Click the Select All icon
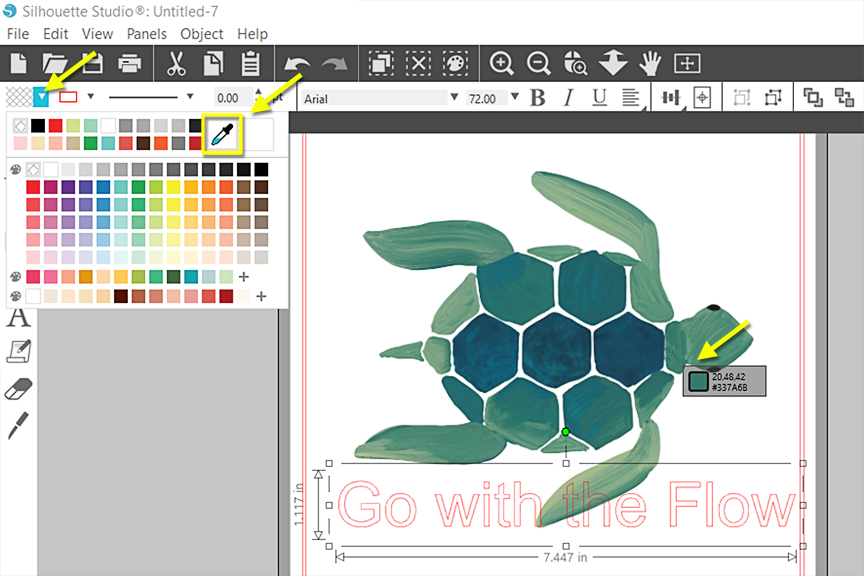Screen dimensions: 864x576 pos(381,63)
